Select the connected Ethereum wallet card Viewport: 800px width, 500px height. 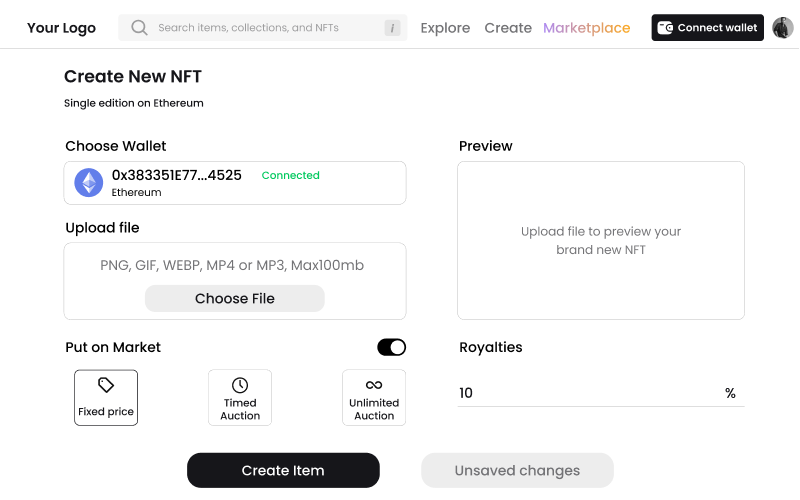pyautogui.click(x=235, y=183)
